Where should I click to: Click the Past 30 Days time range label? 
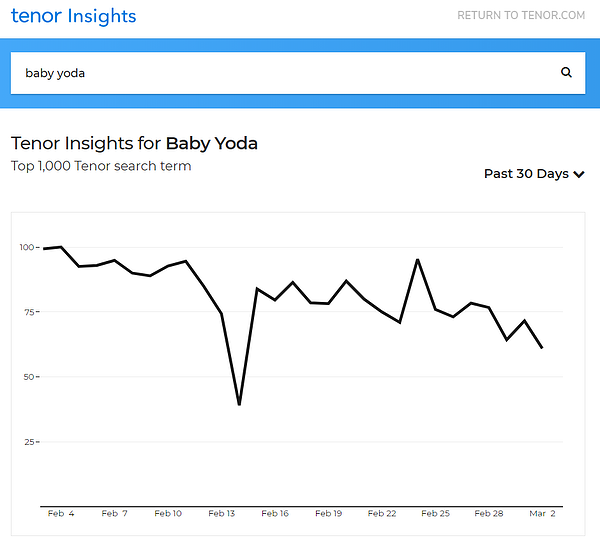(x=526, y=174)
